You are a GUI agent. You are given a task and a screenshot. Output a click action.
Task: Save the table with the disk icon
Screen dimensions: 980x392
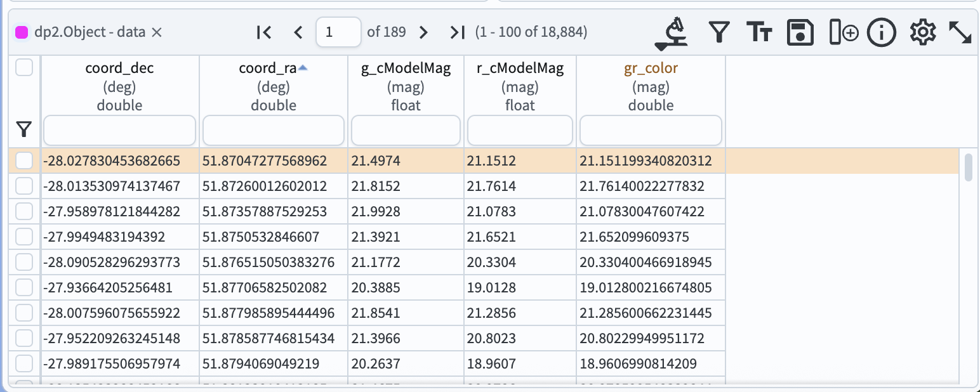click(x=800, y=32)
